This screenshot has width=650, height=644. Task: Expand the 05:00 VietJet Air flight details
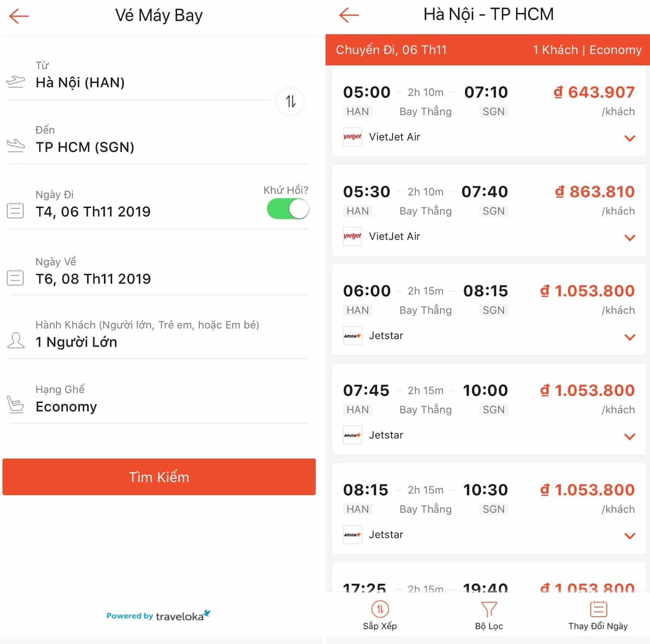point(630,138)
